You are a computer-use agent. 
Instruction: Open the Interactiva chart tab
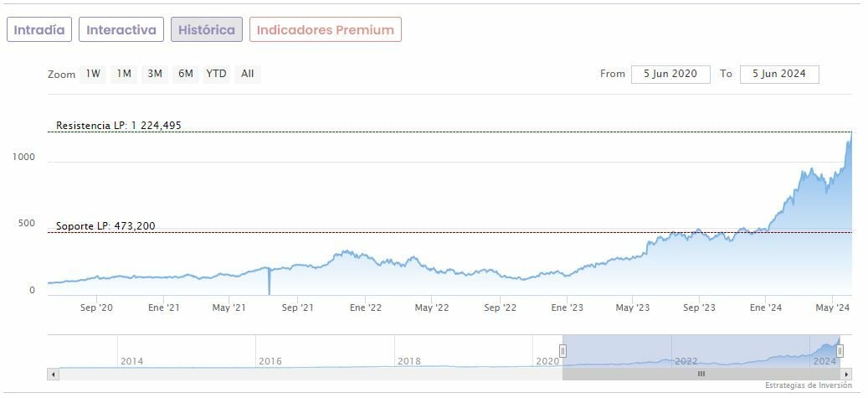tap(121, 29)
